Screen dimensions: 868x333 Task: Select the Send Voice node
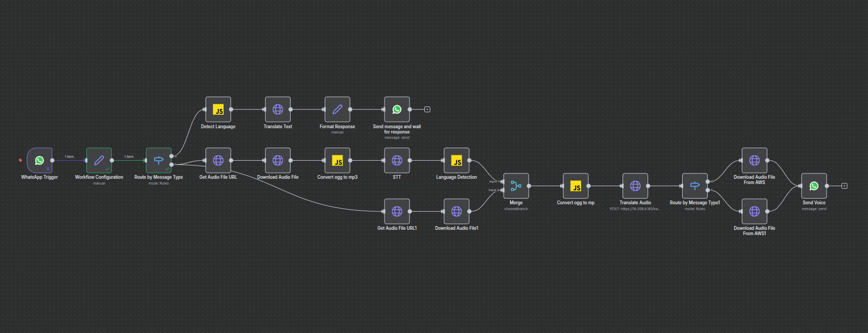tap(814, 186)
